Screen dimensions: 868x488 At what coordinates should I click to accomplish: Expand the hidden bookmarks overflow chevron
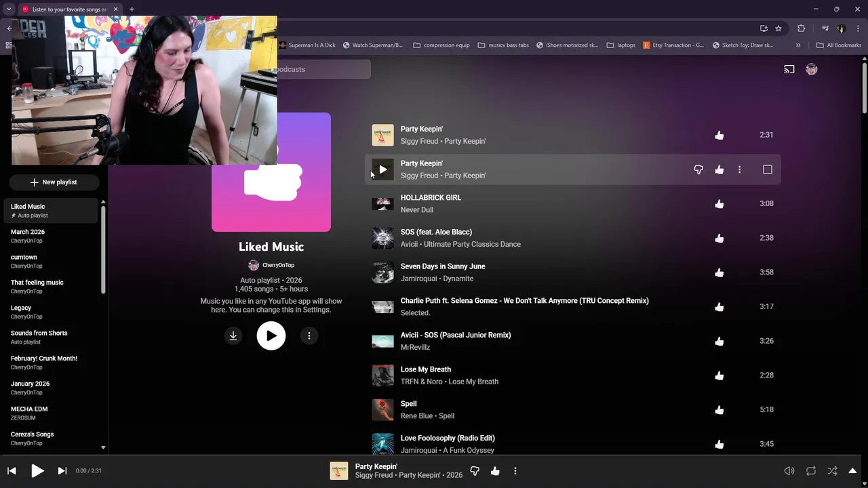[x=798, y=45]
